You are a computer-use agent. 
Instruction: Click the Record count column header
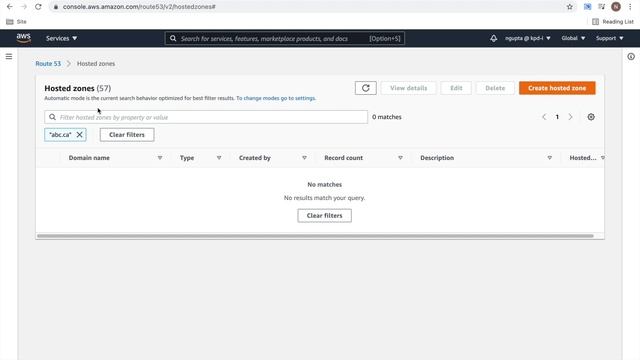click(x=343, y=158)
